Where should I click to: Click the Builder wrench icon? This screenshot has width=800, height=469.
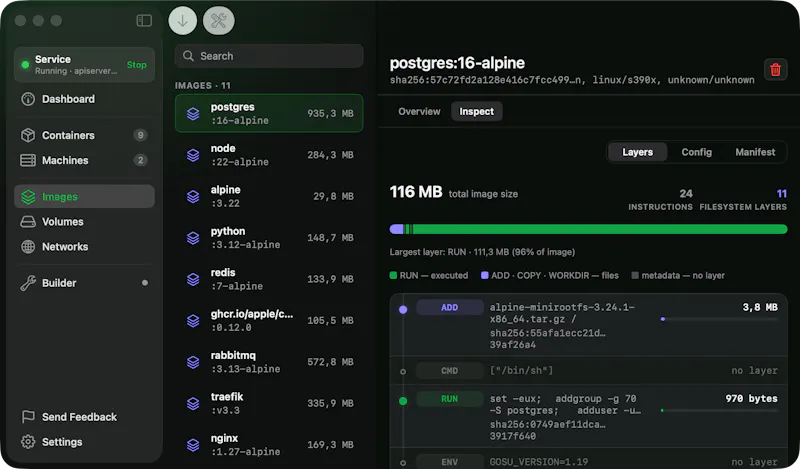tap(28, 283)
